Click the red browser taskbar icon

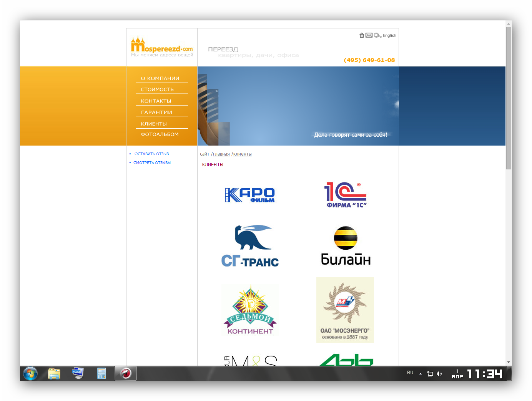click(x=126, y=373)
